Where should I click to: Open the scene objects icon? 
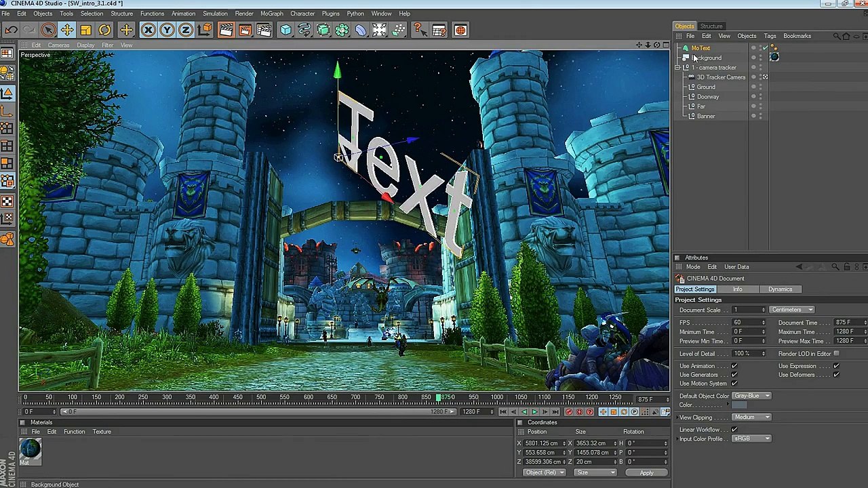tap(380, 30)
